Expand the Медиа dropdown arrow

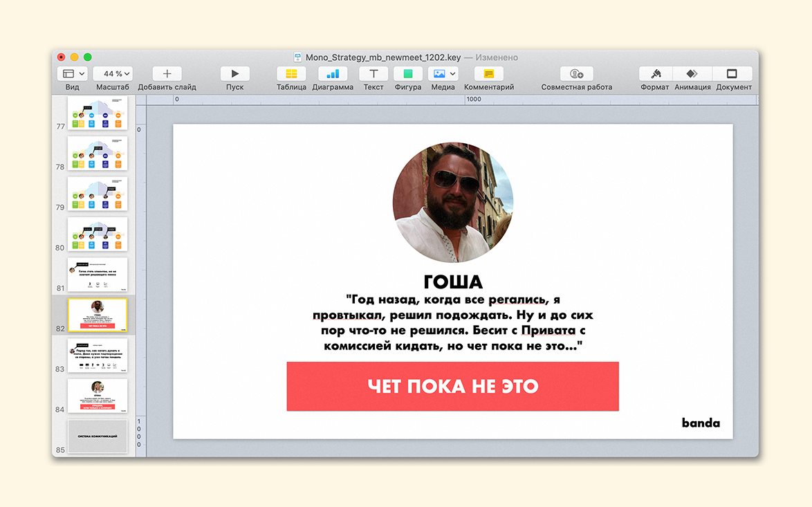(x=452, y=74)
